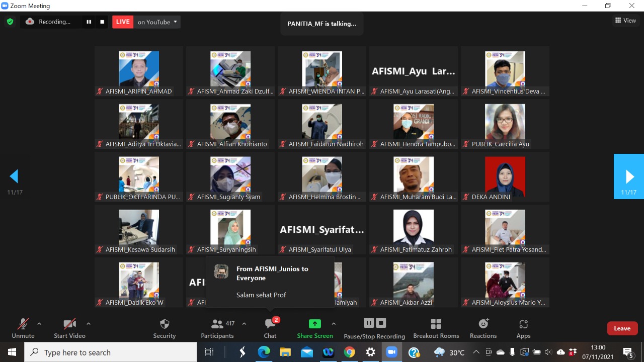Expand Share Screen options arrow
Viewport: 644px width, 362px height.
[334, 324]
